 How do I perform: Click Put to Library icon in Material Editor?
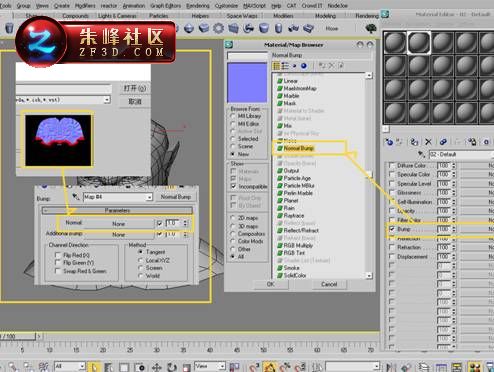coord(472,142)
